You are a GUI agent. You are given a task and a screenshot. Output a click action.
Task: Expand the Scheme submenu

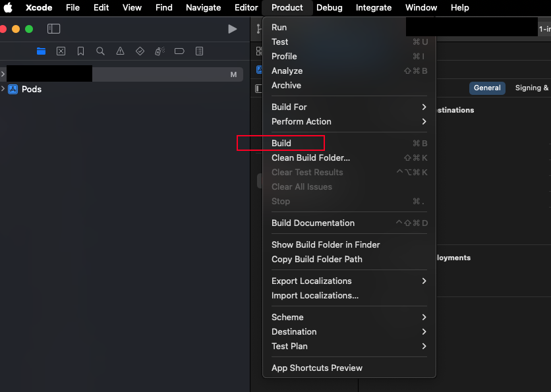[349, 317]
